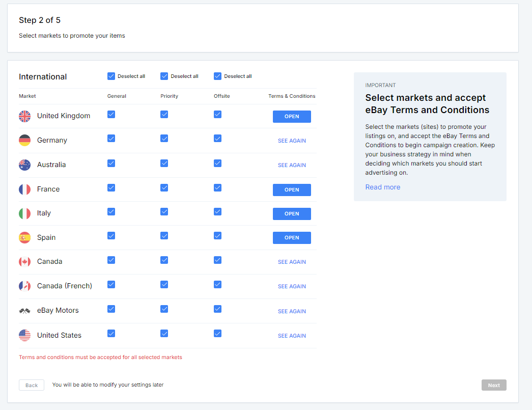The width and height of the screenshot is (532, 410).
Task: Uncheck Priority for Australia
Action: tap(164, 163)
